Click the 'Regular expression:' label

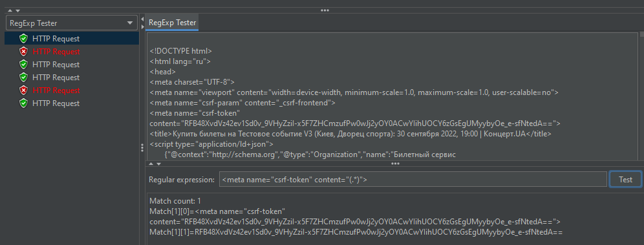click(182, 180)
